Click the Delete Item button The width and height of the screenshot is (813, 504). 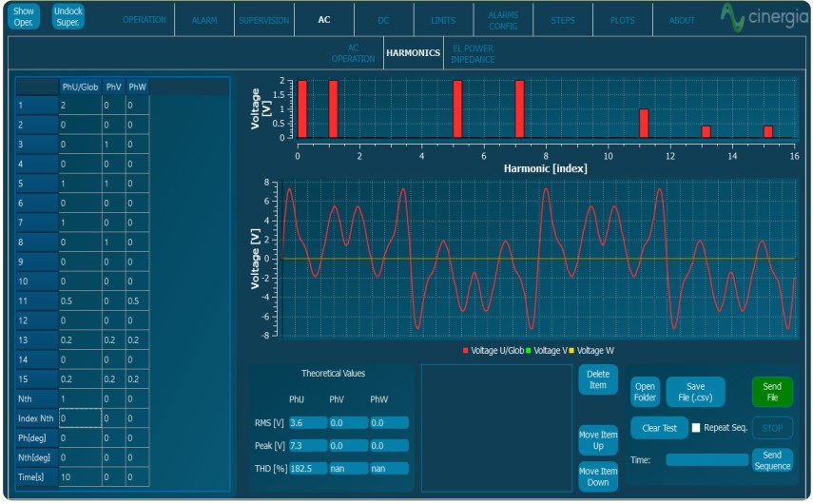click(597, 379)
